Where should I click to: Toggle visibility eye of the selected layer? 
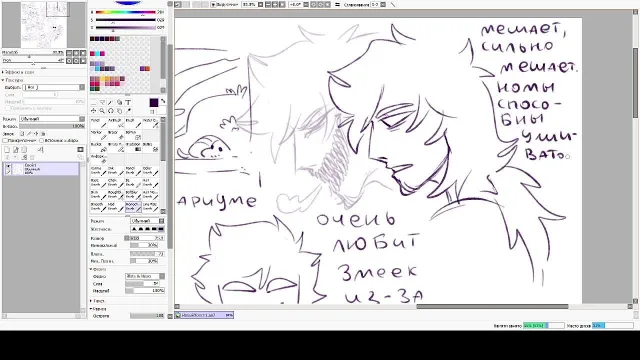(8, 166)
